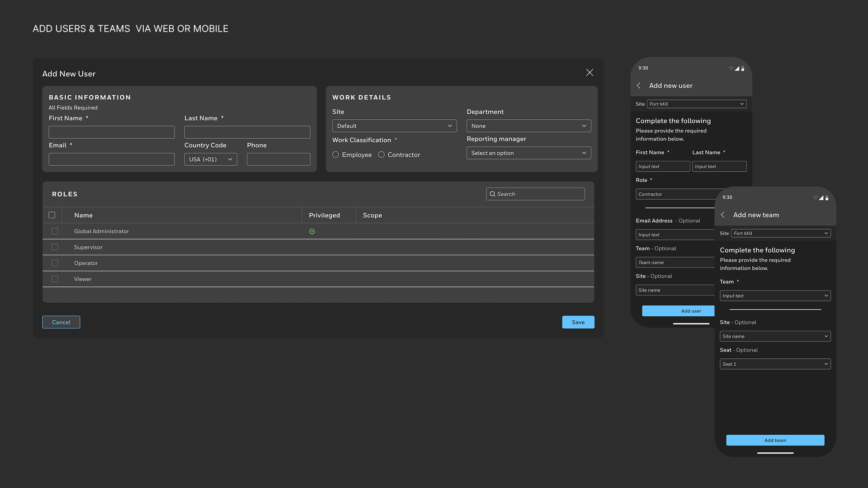
Task: Toggle the select-all roles header checkbox
Action: 52,216
